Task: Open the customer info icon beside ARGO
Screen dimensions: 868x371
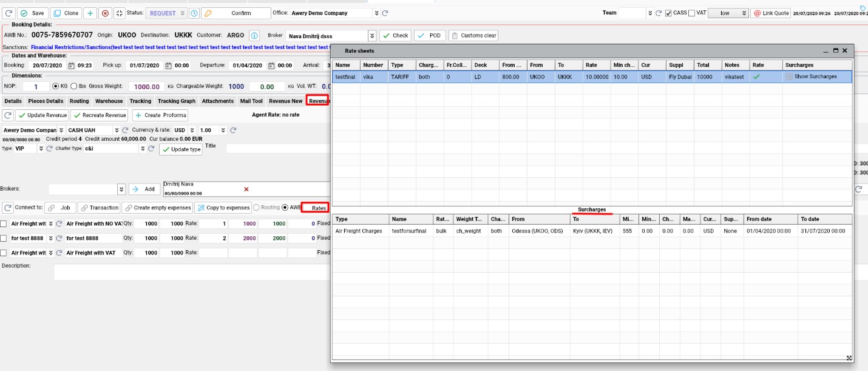Action: [254, 35]
